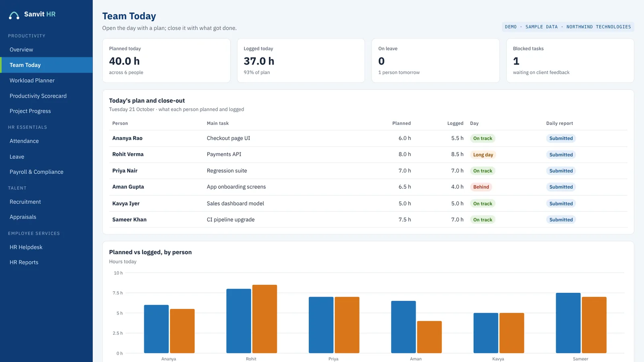
Task: Click Aman's orange logged bar in chart
Action: pos(429,337)
